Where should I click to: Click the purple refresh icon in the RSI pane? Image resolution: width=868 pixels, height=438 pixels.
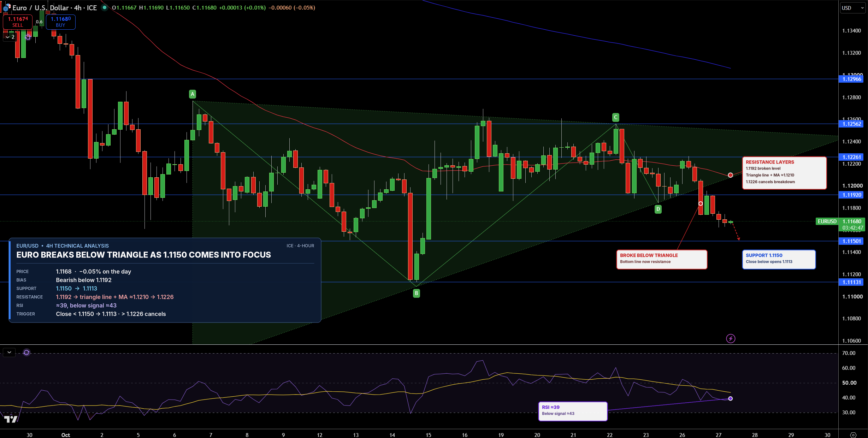coord(26,353)
